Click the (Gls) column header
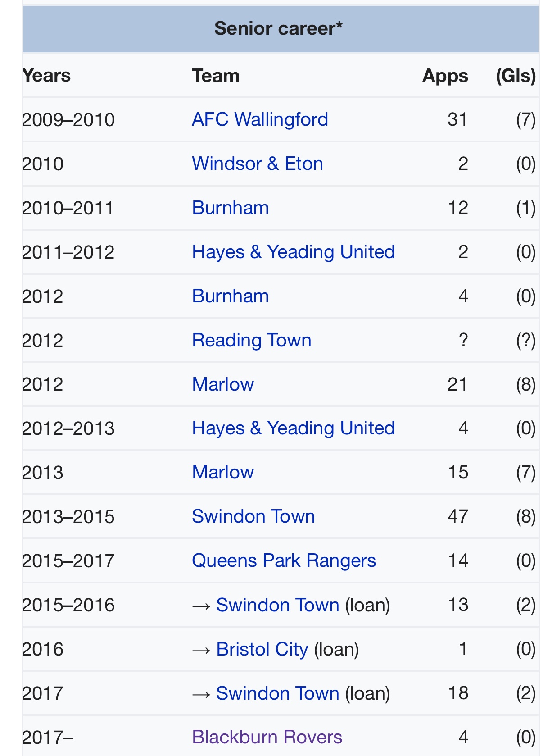This screenshot has height=756, width=552. (516, 76)
